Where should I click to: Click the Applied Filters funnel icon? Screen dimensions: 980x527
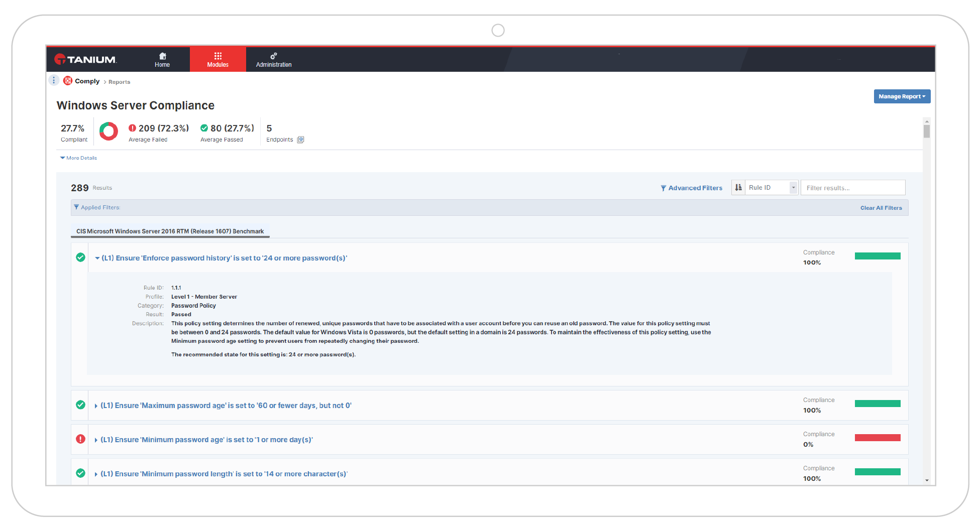click(76, 207)
